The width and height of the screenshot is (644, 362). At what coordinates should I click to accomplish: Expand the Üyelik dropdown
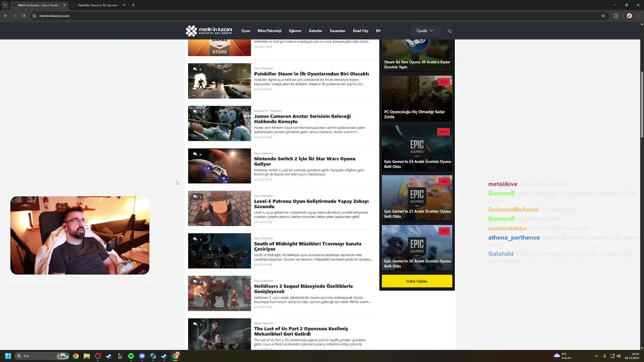(425, 31)
